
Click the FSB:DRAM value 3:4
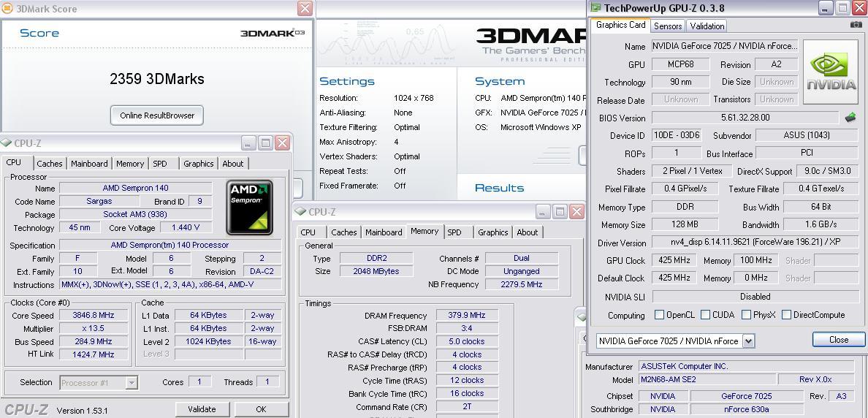(x=467, y=328)
